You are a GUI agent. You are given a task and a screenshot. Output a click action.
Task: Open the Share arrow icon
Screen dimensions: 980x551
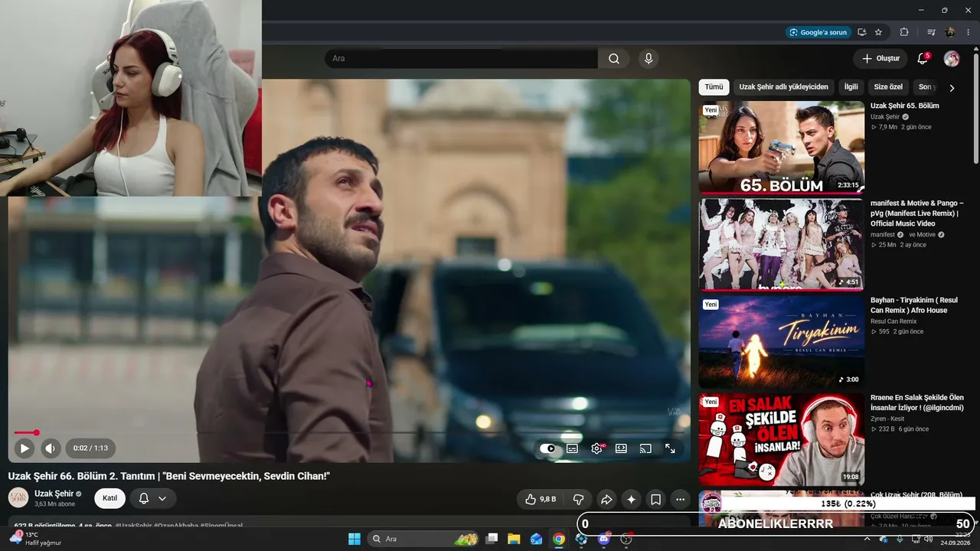pyautogui.click(x=606, y=499)
